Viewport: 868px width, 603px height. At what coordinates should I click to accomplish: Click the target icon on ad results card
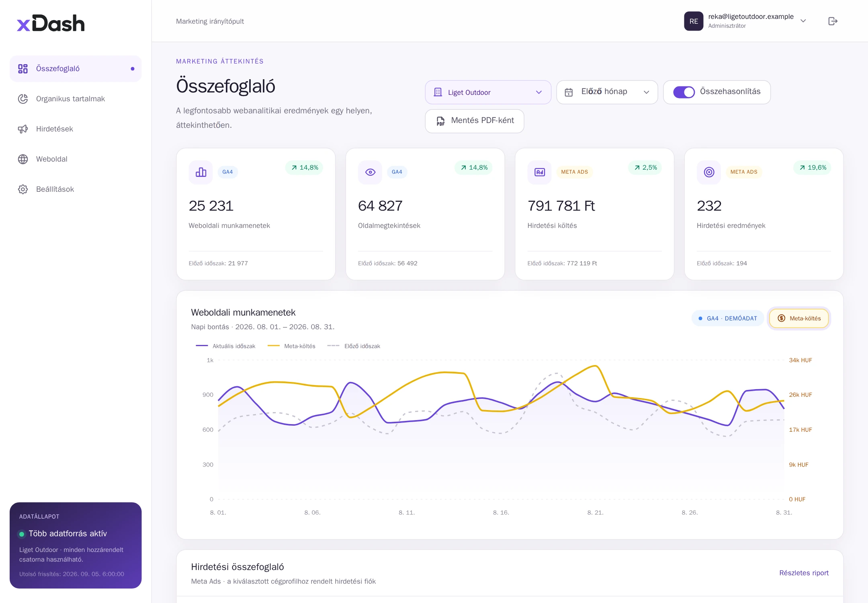(x=709, y=172)
